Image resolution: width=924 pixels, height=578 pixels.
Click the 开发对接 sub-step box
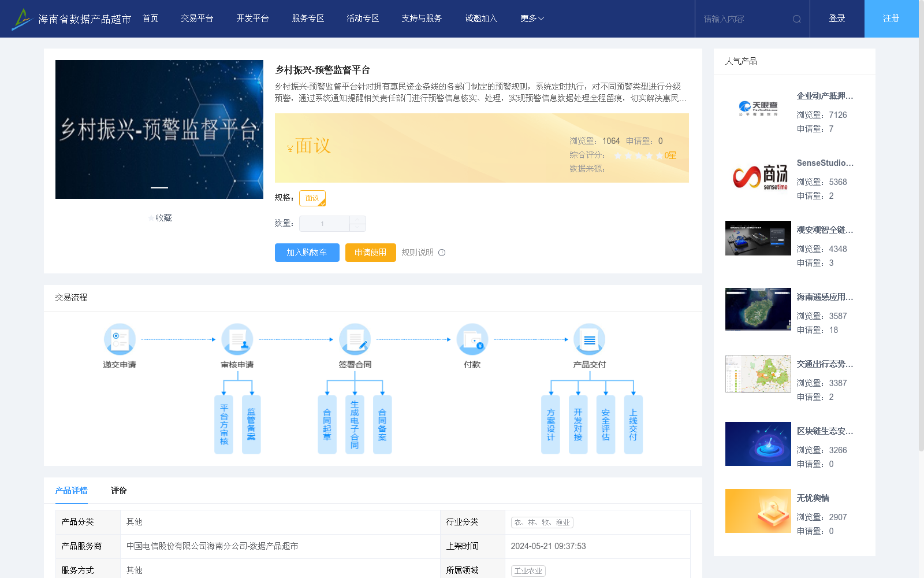pyautogui.click(x=578, y=425)
